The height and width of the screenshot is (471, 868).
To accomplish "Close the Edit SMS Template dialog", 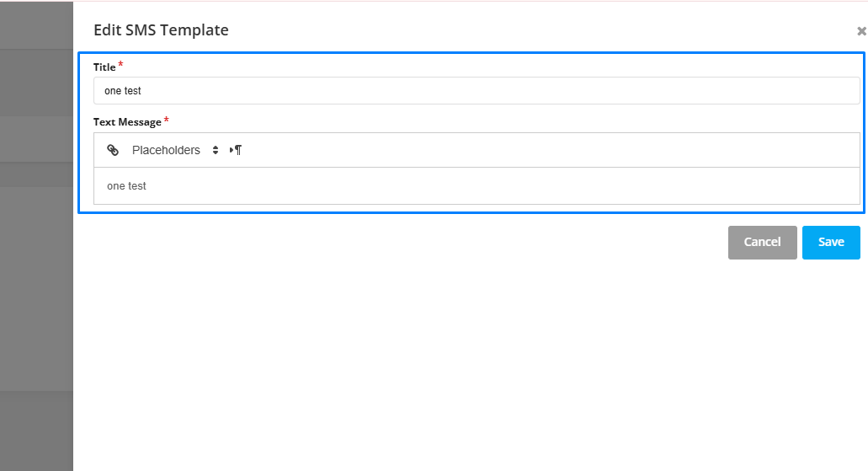I will coord(861,31).
